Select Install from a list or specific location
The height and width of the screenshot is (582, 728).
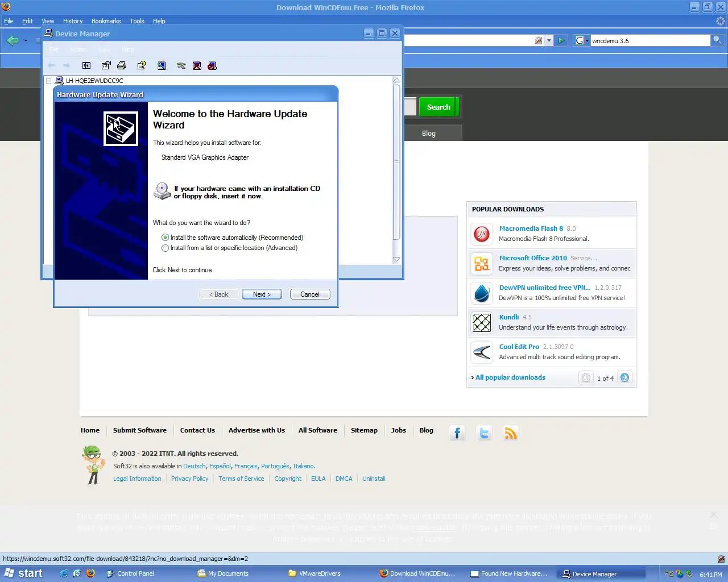point(166,248)
